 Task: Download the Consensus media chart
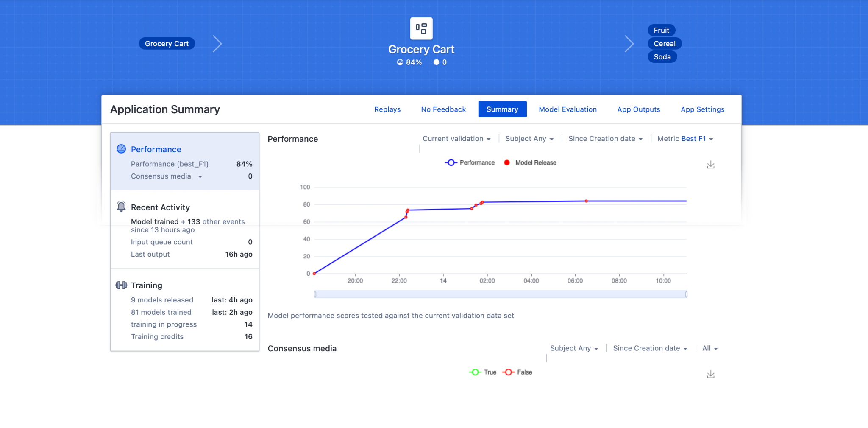pyautogui.click(x=711, y=374)
